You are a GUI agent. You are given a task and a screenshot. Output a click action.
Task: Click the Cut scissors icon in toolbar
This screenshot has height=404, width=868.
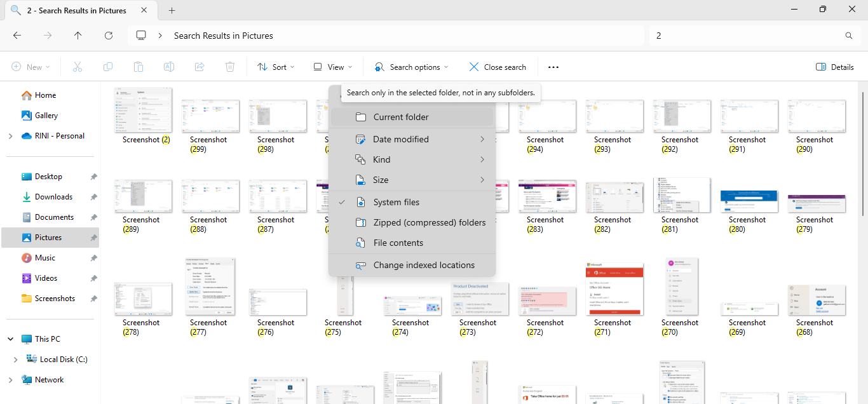click(78, 67)
